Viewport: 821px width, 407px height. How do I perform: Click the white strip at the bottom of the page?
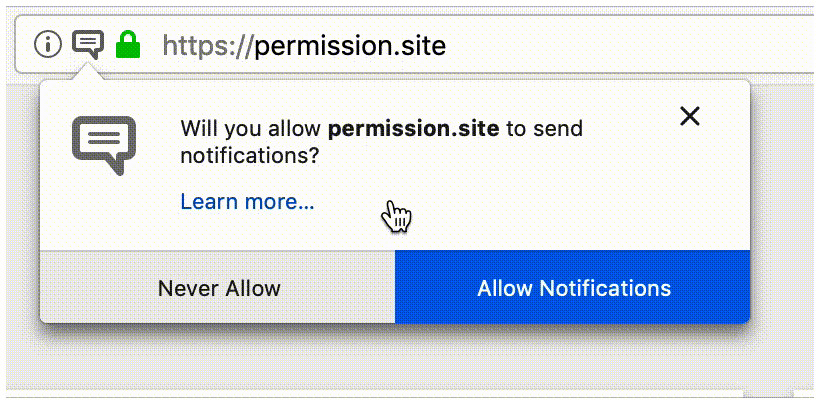point(400,397)
